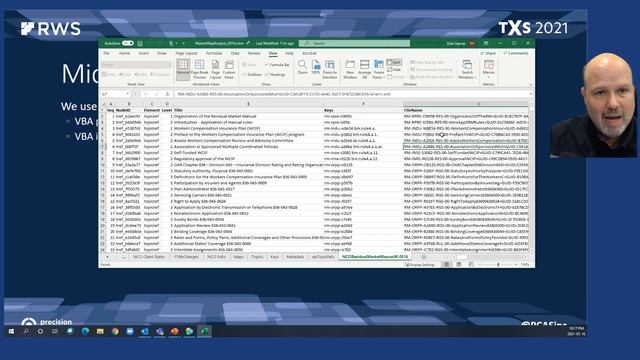Viewport: 640px width, 360px height.
Task: Open the Name Box dropdown
Action: (x=128, y=94)
